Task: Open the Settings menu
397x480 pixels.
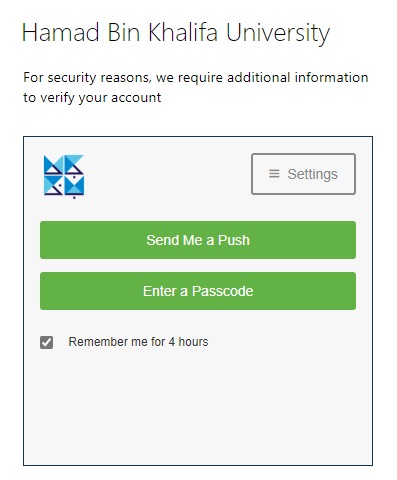Action: tap(303, 174)
